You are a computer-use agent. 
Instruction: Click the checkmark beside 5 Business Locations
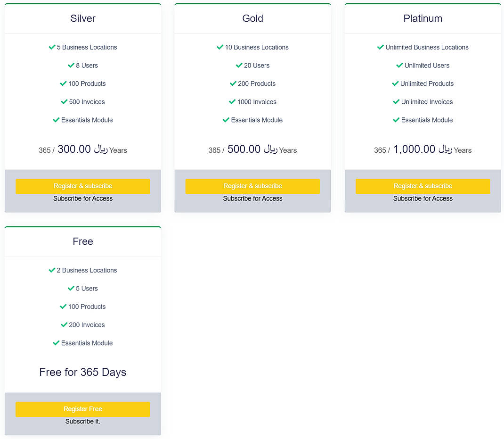tap(51, 47)
